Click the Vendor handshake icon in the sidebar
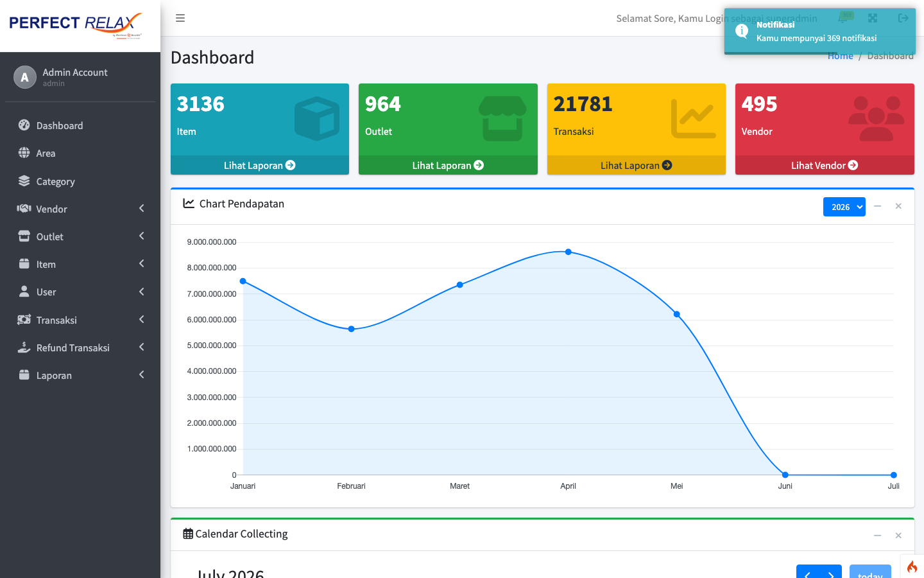 [24, 209]
